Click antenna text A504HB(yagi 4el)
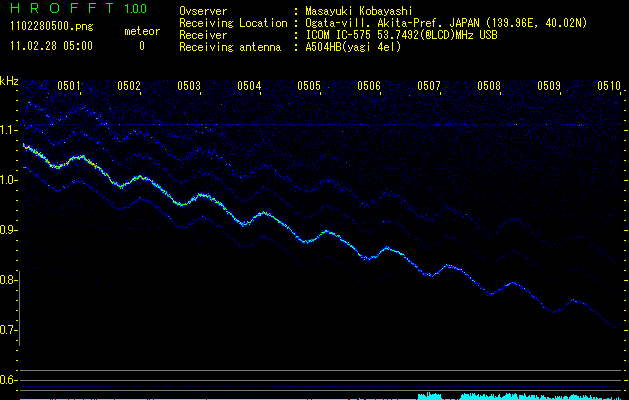This screenshot has height=400, width=629. (x=353, y=47)
